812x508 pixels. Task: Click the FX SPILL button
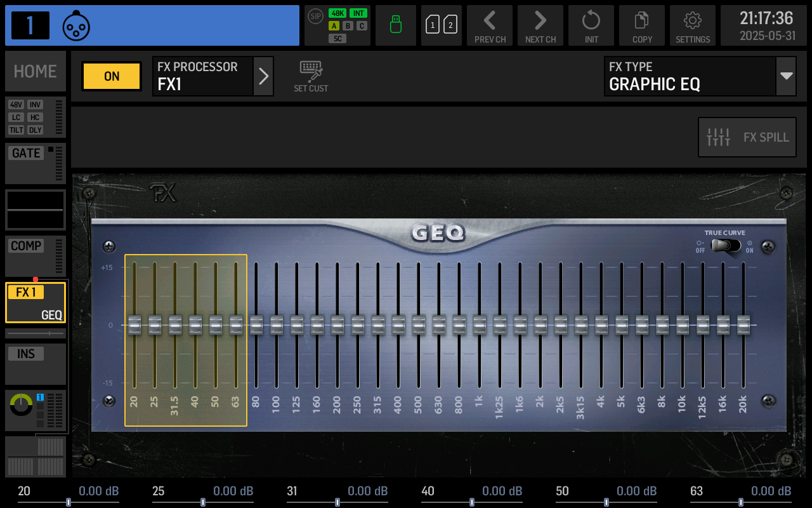click(x=747, y=137)
